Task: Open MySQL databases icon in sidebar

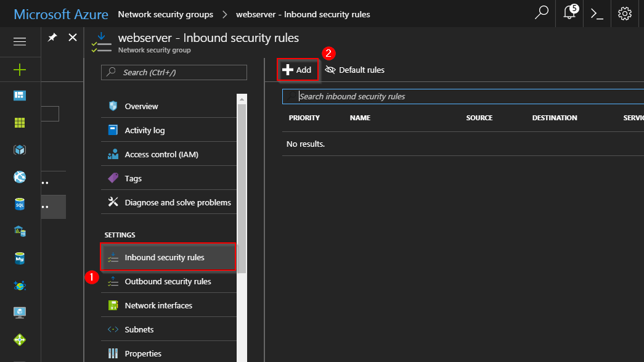Action: coord(20,258)
